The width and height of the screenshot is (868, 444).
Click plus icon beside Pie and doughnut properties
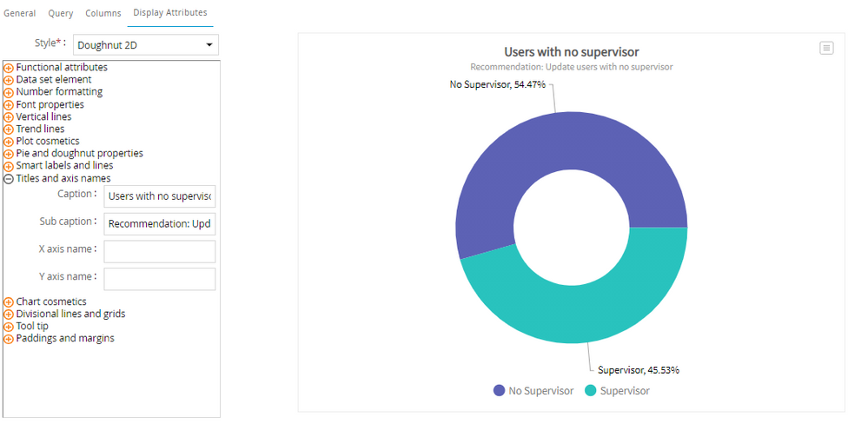(x=9, y=154)
